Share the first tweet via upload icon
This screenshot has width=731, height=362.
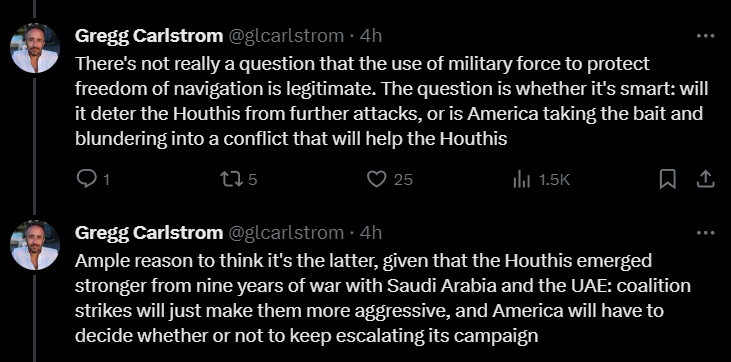coord(705,180)
